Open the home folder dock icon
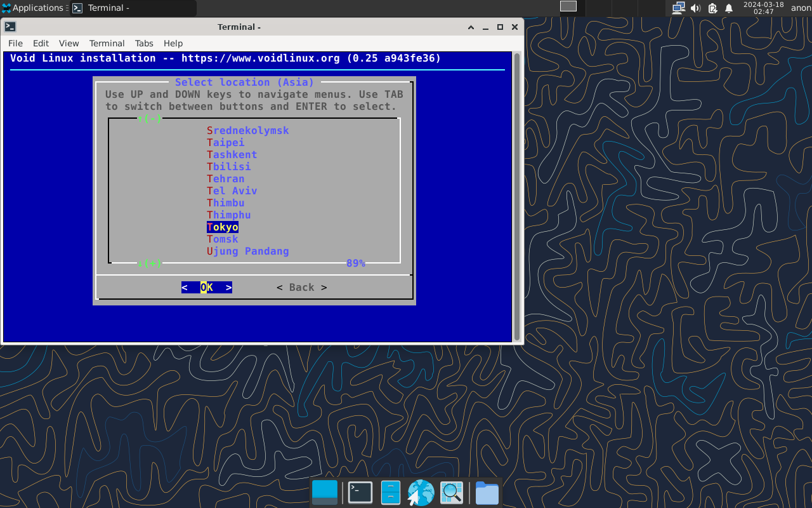 (x=487, y=493)
